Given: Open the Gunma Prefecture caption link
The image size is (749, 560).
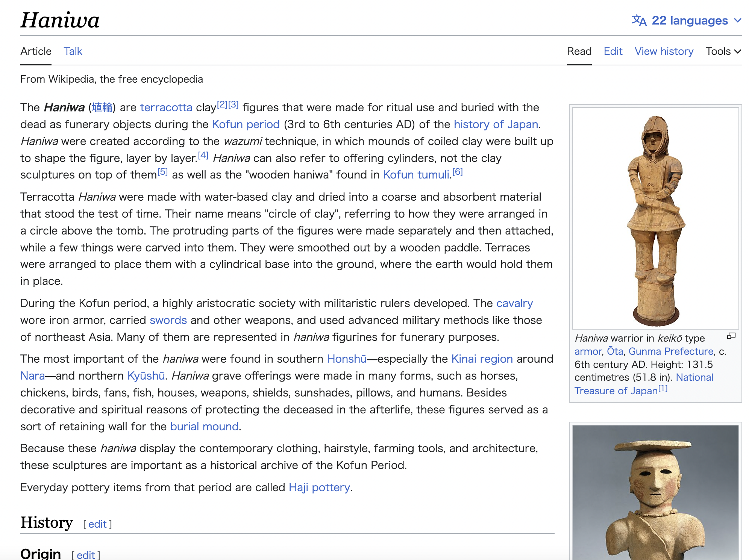Looking at the screenshot, I should click(671, 351).
